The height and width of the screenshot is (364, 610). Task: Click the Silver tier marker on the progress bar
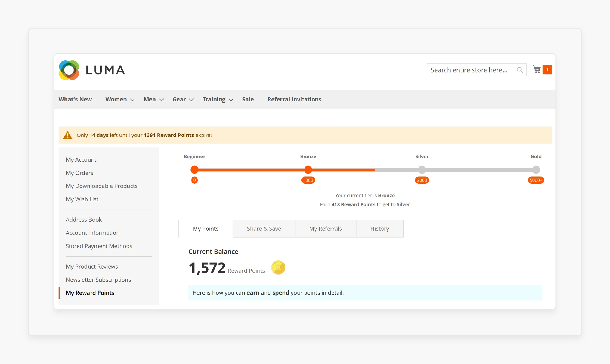422,169
